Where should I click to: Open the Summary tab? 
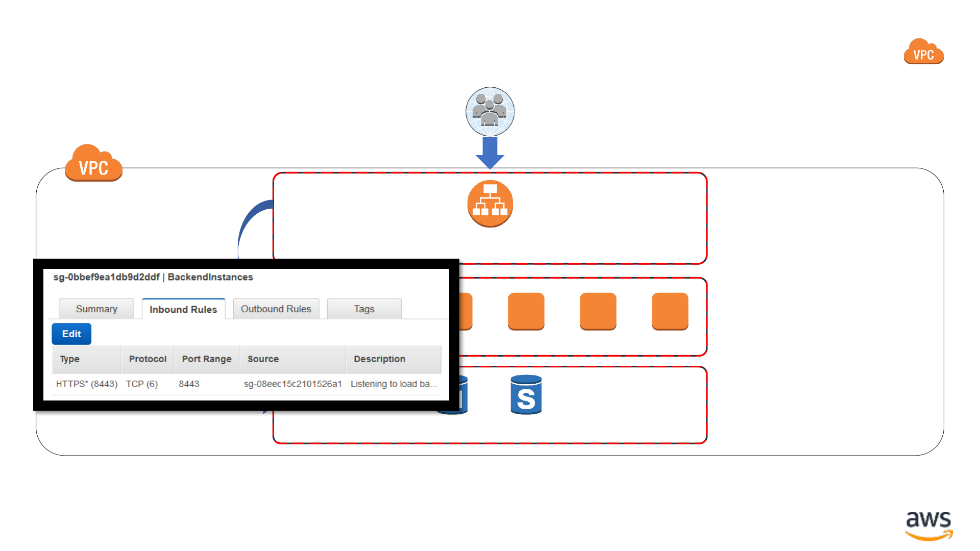click(x=96, y=309)
